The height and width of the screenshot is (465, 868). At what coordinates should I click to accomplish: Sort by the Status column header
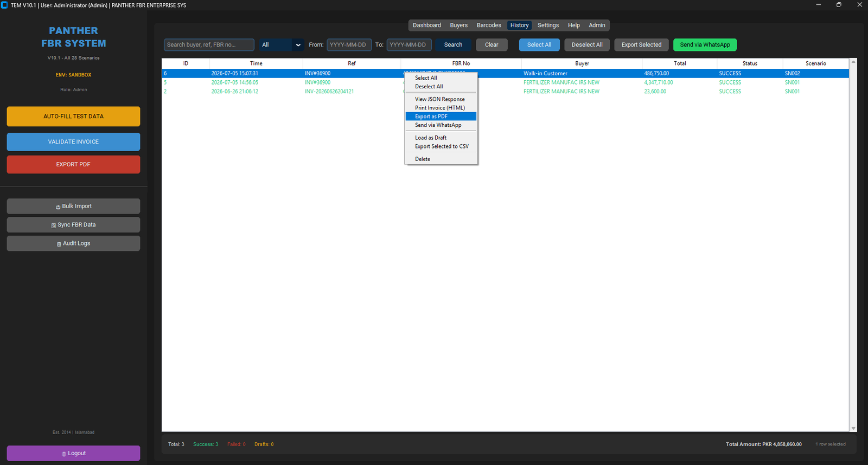pyautogui.click(x=750, y=63)
